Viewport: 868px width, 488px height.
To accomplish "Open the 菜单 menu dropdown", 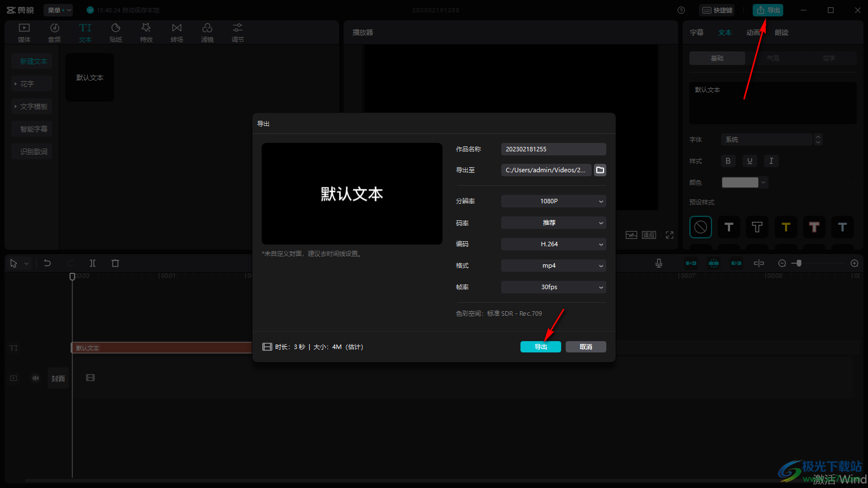I will 58,10.
